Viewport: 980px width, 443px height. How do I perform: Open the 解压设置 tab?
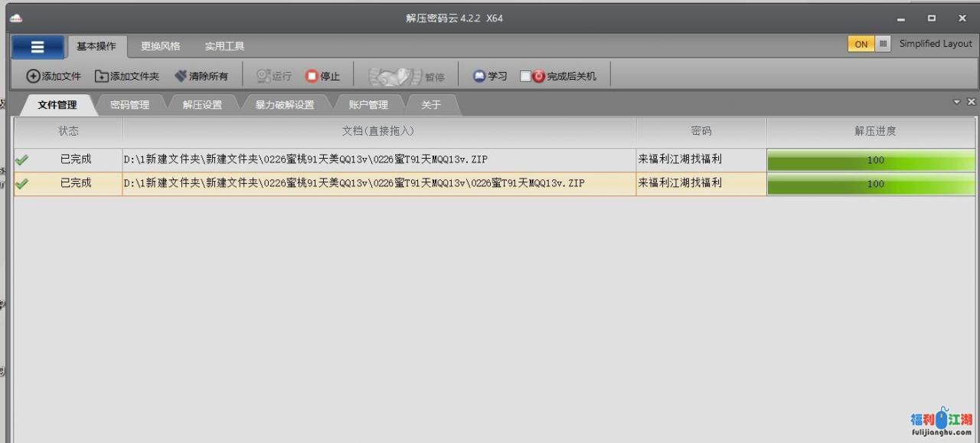click(x=201, y=104)
